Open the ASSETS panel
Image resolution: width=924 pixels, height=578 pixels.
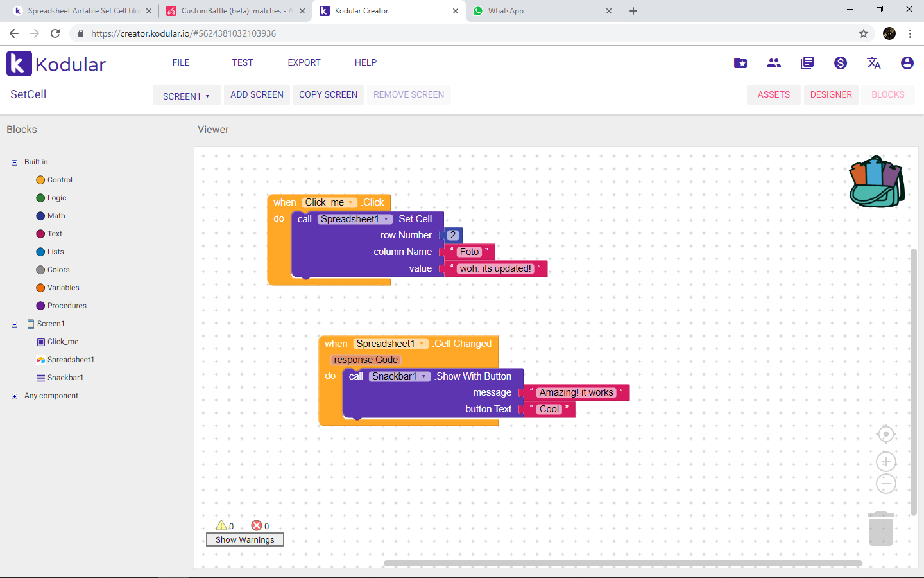point(774,95)
